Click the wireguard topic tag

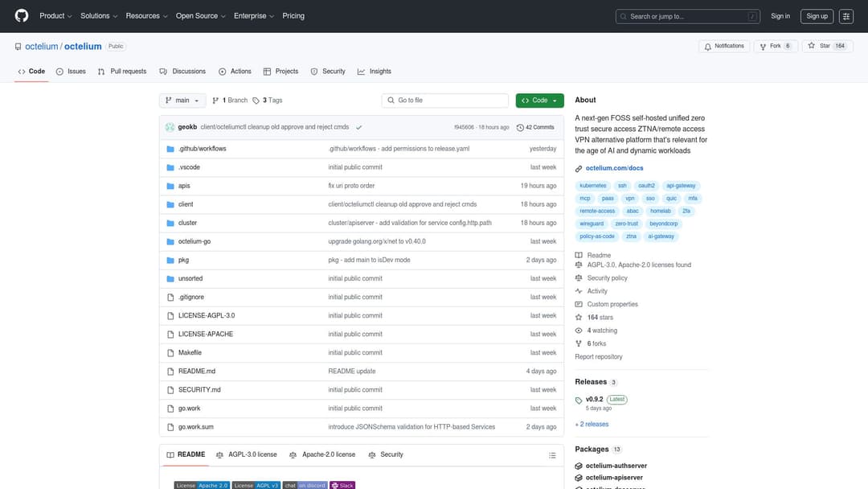coord(592,224)
